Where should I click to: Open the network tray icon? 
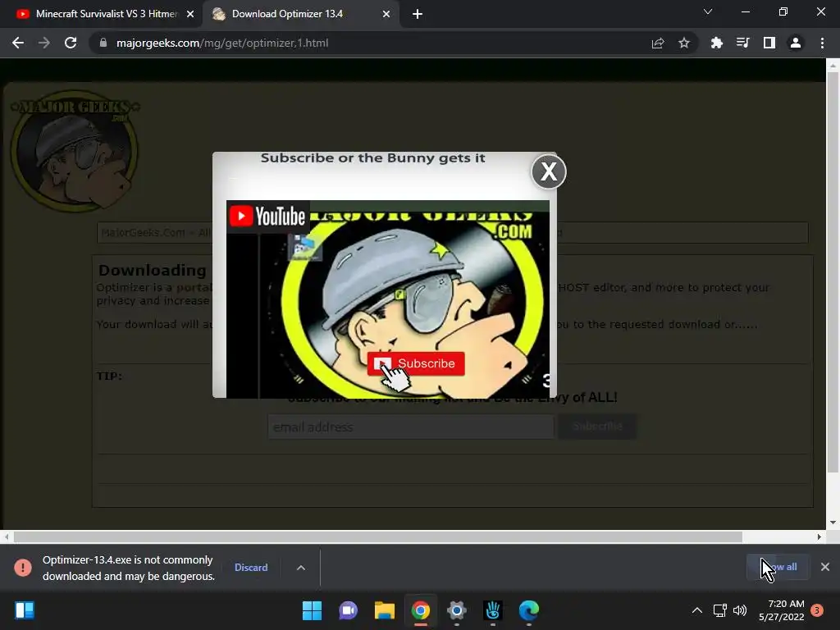point(719,610)
